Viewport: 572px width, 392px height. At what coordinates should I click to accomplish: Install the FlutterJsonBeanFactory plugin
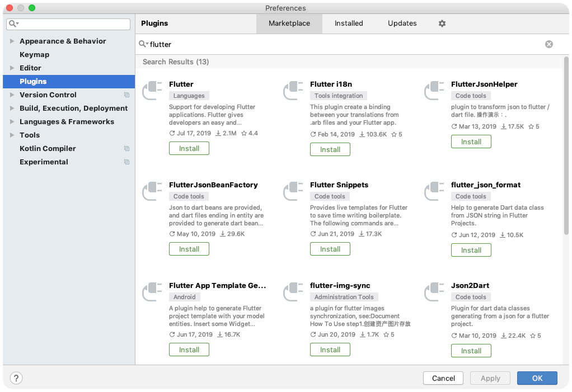tap(189, 249)
